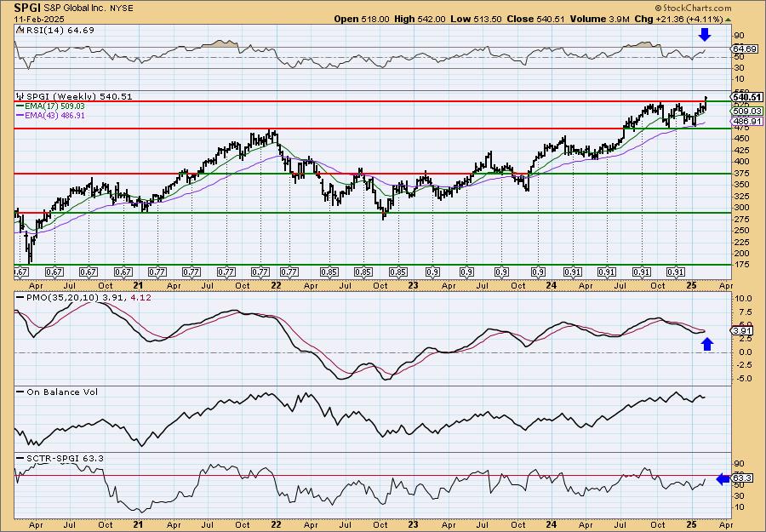Click the 300 price axis label

click(741, 208)
